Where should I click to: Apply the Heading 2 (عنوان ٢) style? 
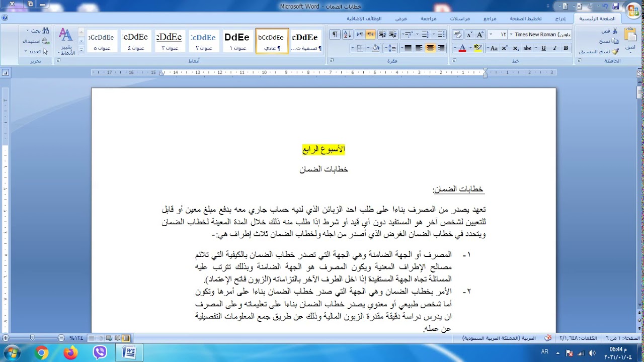click(x=204, y=41)
